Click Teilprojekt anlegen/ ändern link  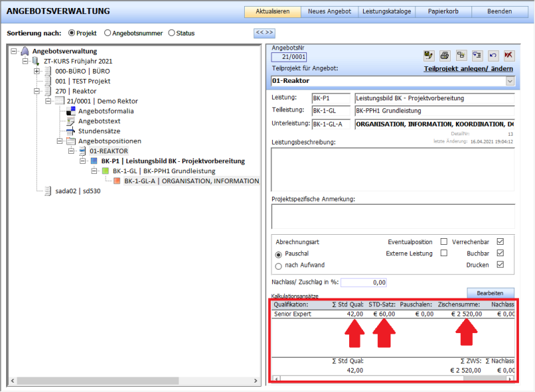(468, 69)
